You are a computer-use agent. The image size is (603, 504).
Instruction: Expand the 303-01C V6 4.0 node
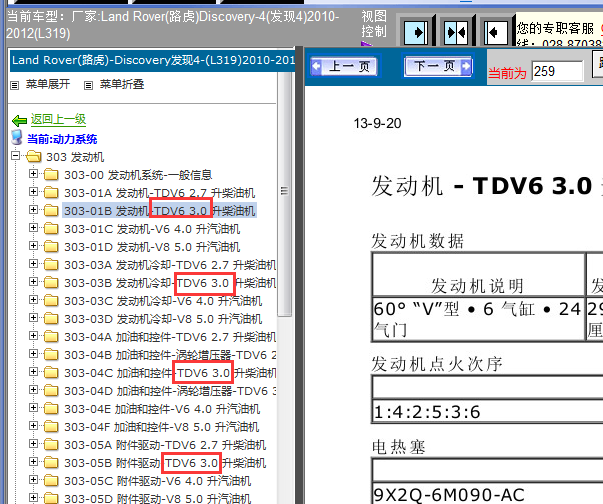tap(33, 228)
